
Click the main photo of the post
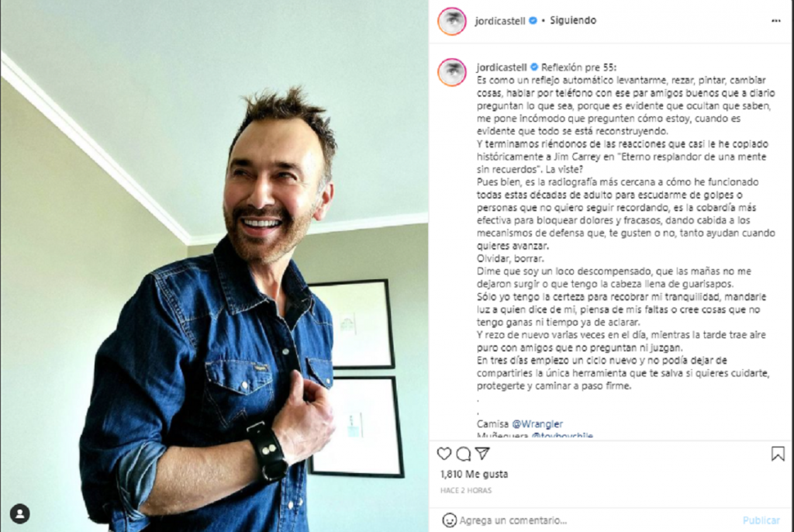(214, 266)
